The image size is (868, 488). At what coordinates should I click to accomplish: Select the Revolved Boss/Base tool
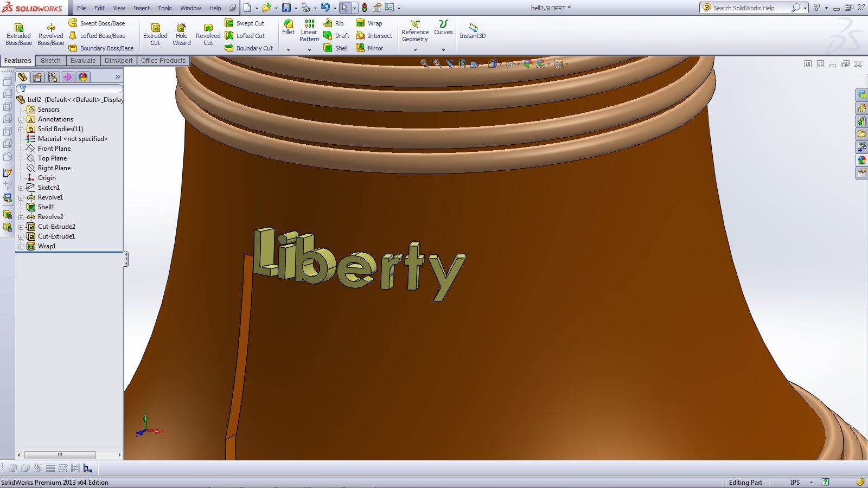(50, 34)
